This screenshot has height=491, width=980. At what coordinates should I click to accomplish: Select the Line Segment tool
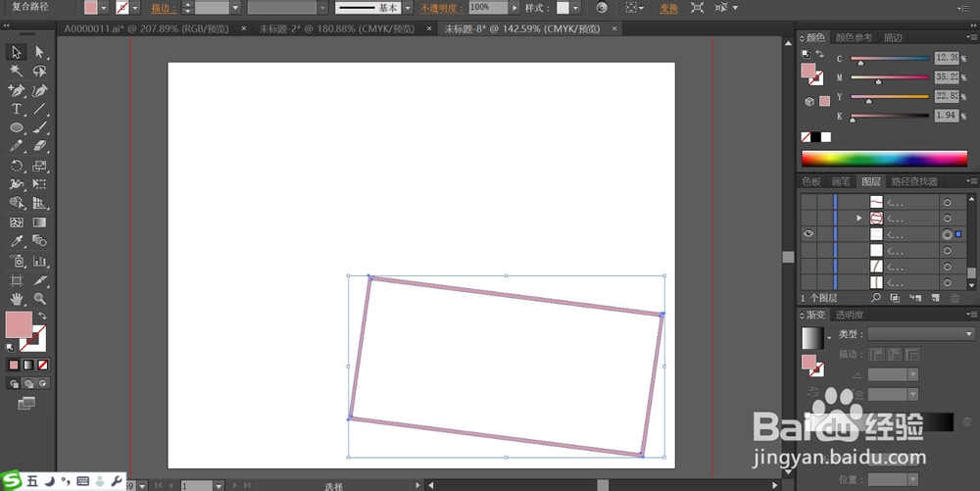pyautogui.click(x=39, y=109)
